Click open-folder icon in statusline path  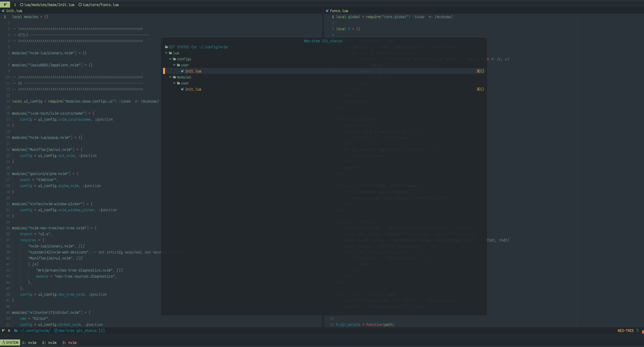click(x=16, y=331)
